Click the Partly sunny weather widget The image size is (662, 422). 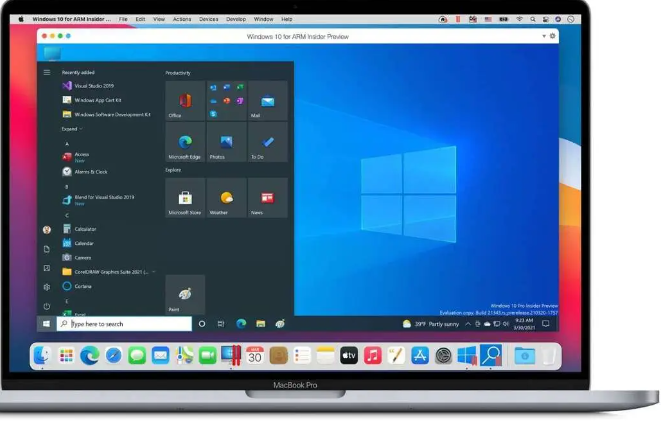(x=430, y=324)
